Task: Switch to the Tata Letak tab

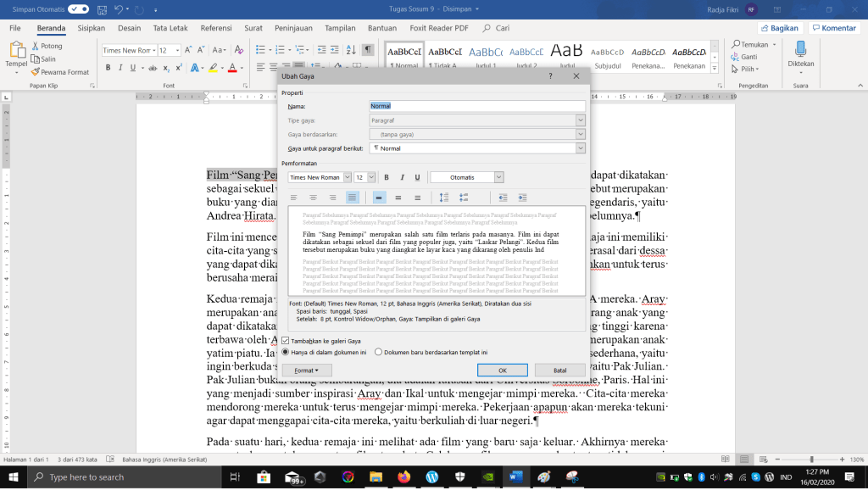Action: click(x=170, y=28)
